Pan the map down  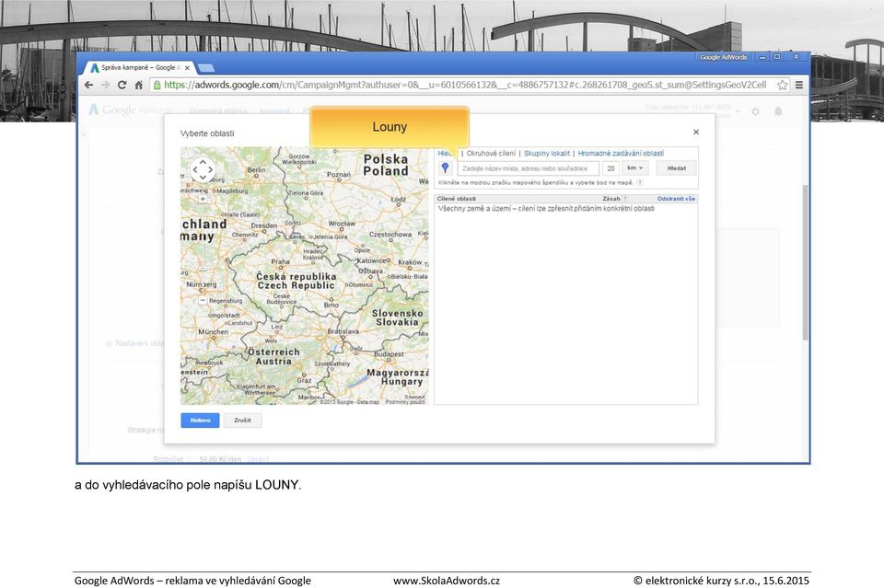[x=203, y=177]
